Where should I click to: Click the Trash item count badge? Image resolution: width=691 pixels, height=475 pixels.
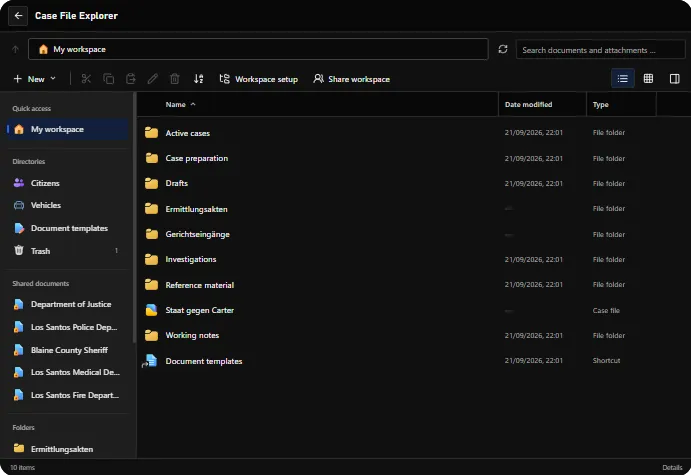(x=116, y=251)
